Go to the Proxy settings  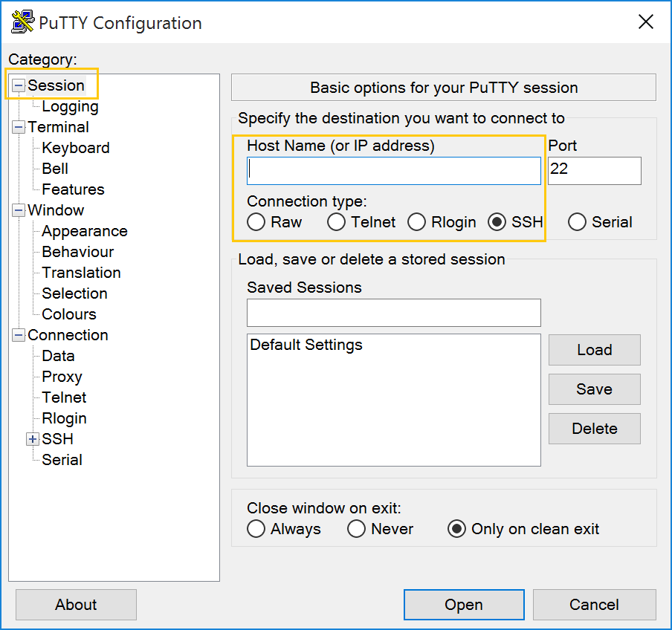pos(62,377)
